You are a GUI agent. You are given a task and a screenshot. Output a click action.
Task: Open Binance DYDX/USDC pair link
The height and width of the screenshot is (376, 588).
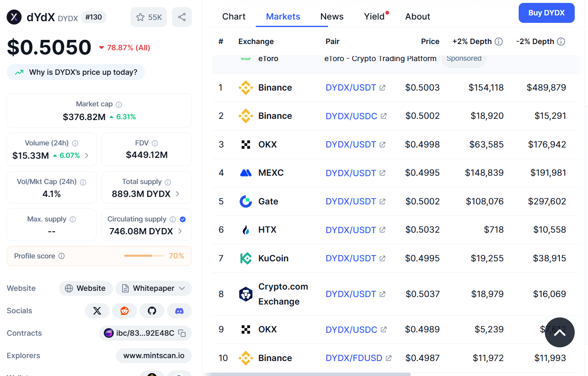(x=356, y=116)
